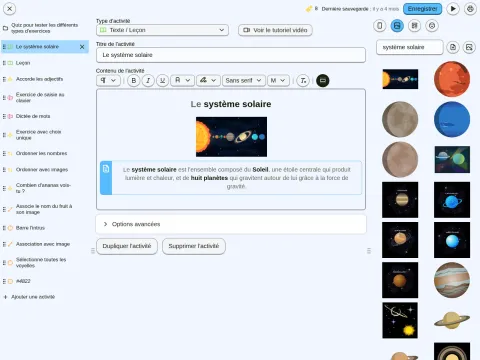Click the Titre de l'activité input field
This screenshot has height=360, width=480.
(x=231, y=55)
